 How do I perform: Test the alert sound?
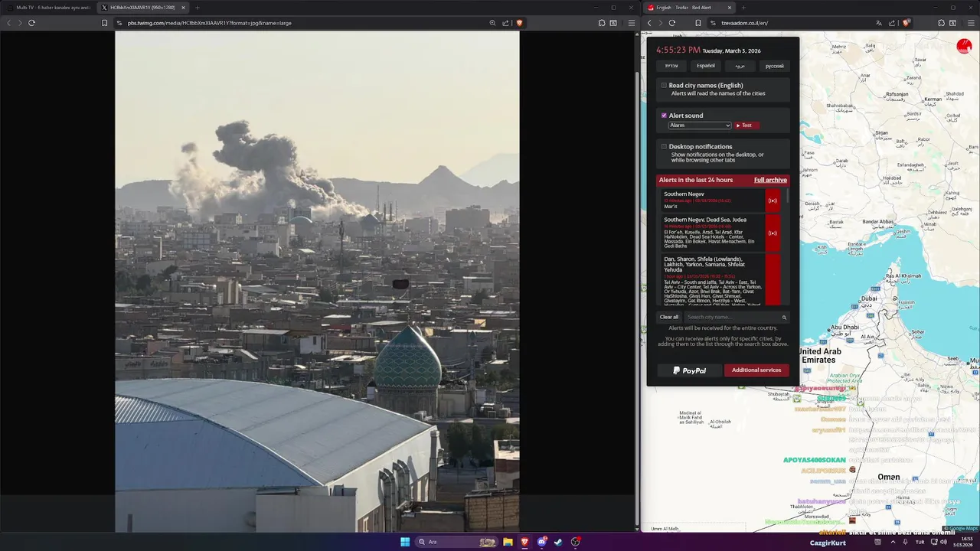(746, 125)
